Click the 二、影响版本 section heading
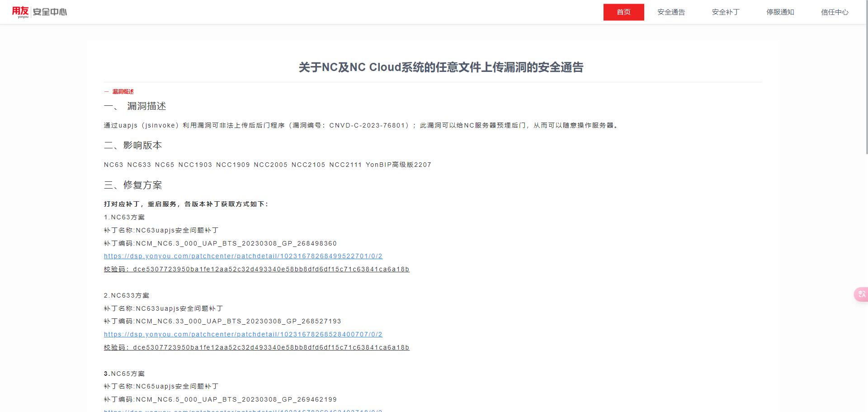This screenshot has width=868, height=412. click(133, 146)
